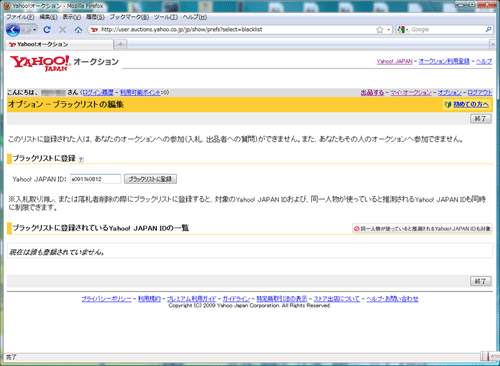The width and height of the screenshot is (500, 366).
Task: Open the 出品する link
Action: pyautogui.click(x=372, y=92)
